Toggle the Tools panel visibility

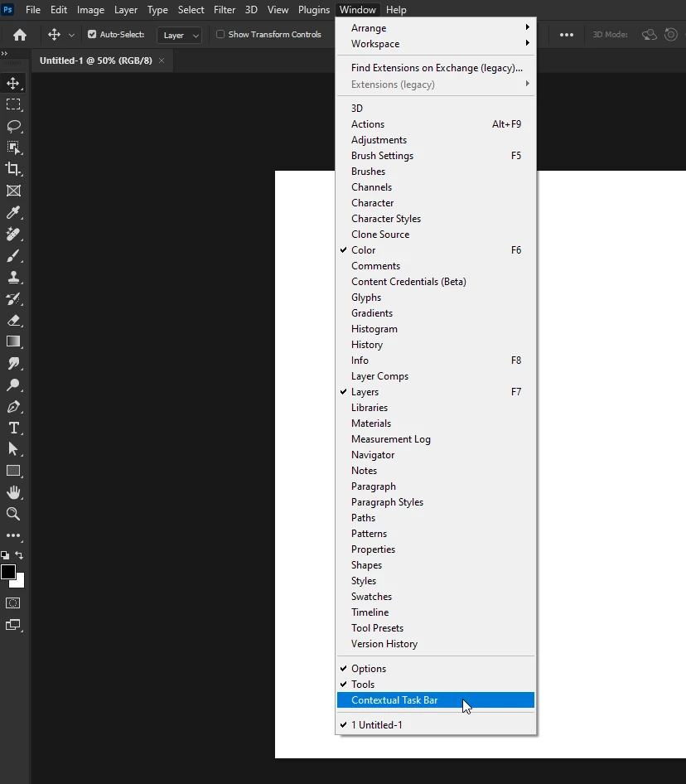pyautogui.click(x=436, y=684)
